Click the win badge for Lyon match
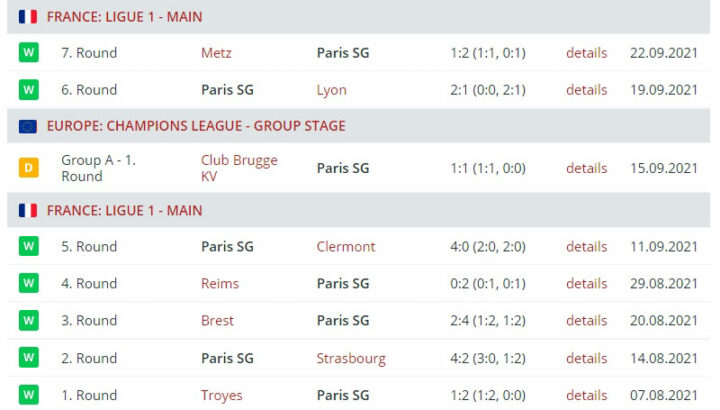Screen dimensions: 720x410 [x=28, y=89]
